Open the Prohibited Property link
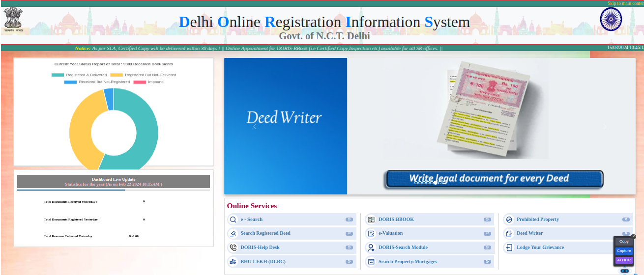 (538, 220)
